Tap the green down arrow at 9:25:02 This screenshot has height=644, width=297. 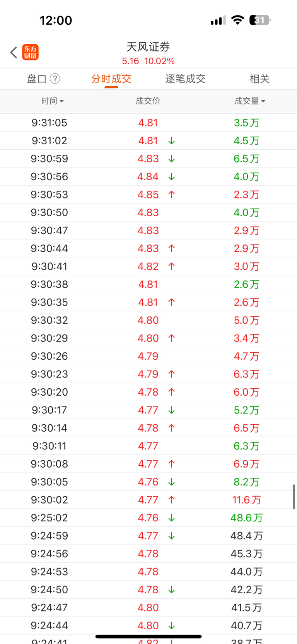[x=171, y=518]
